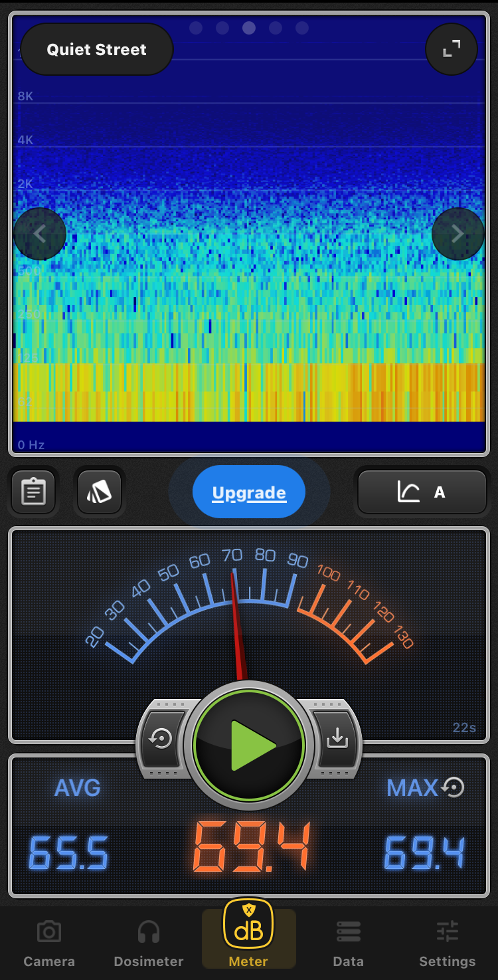Viewport: 498px width, 980px height.
Task: Open the Camera tab
Action: pos(49,943)
